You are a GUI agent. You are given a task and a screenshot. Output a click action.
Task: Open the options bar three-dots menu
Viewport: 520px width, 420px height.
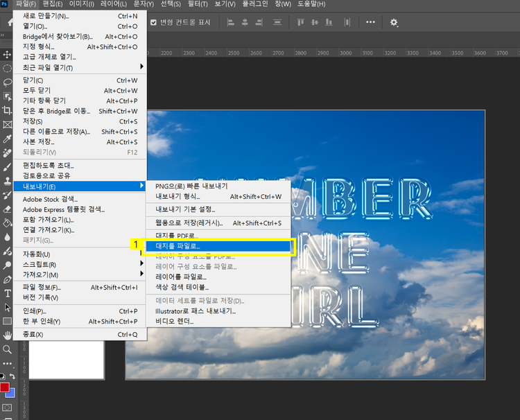tap(370, 22)
